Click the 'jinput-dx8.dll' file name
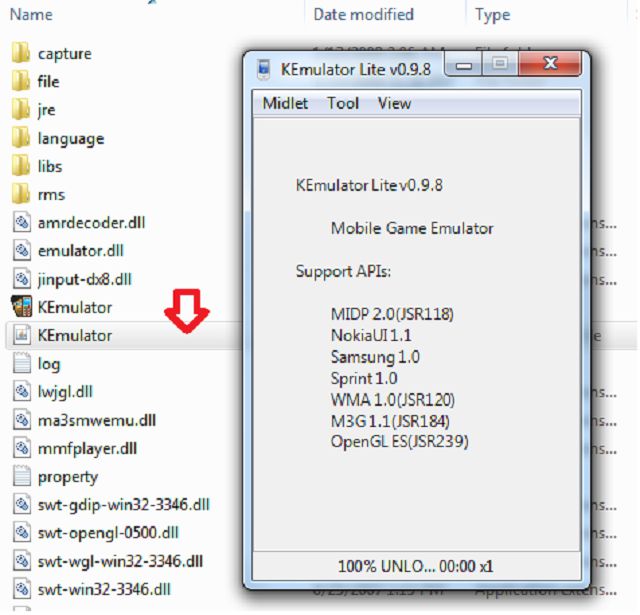Screen dimensions: 640x615 tap(84, 280)
